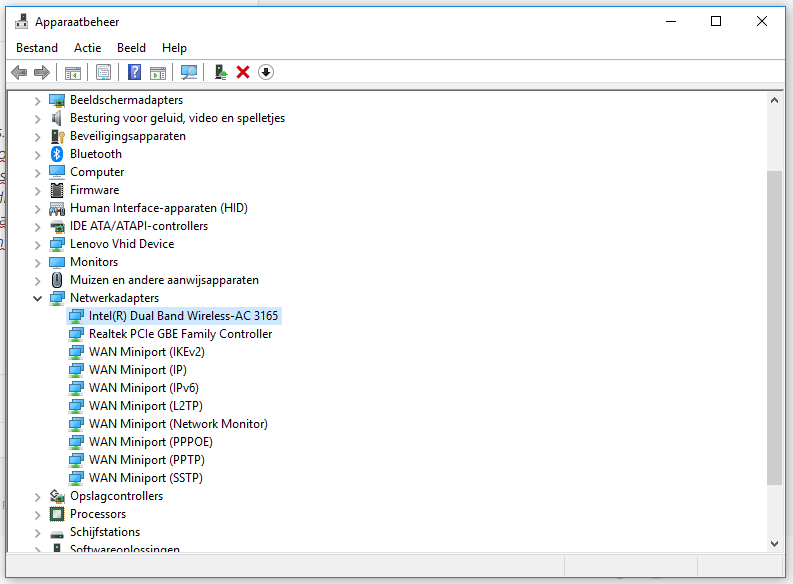Open the Bestand menu

(x=37, y=48)
